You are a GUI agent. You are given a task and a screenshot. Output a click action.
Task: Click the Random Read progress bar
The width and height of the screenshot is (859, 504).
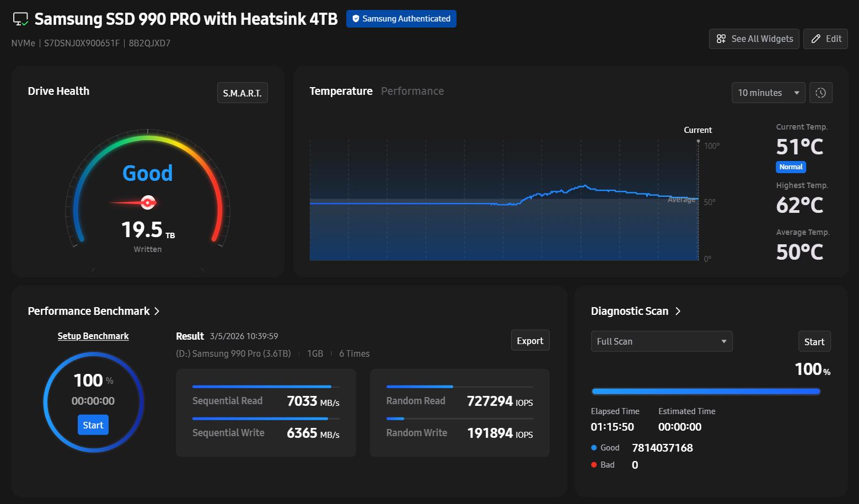point(460,387)
